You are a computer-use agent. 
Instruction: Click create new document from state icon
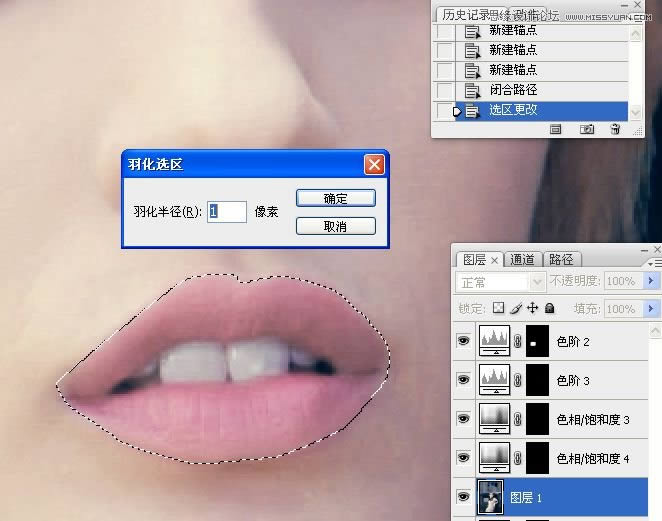pos(557,129)
